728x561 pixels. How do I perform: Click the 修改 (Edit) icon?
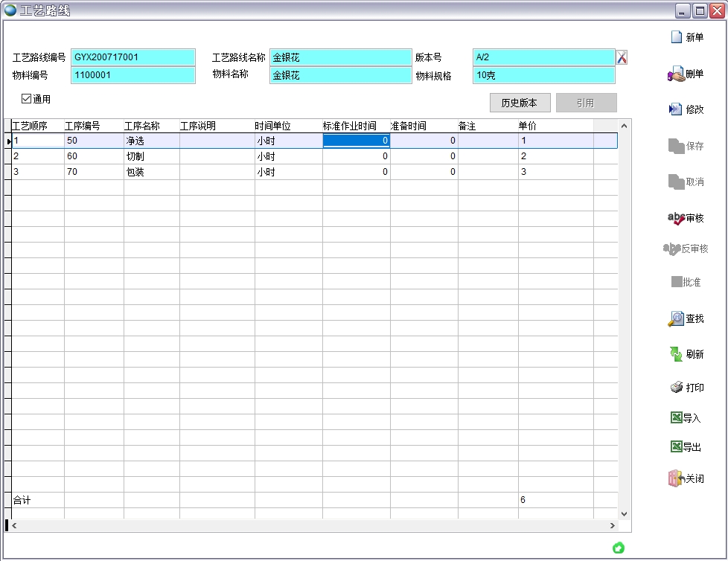(676, 109)
